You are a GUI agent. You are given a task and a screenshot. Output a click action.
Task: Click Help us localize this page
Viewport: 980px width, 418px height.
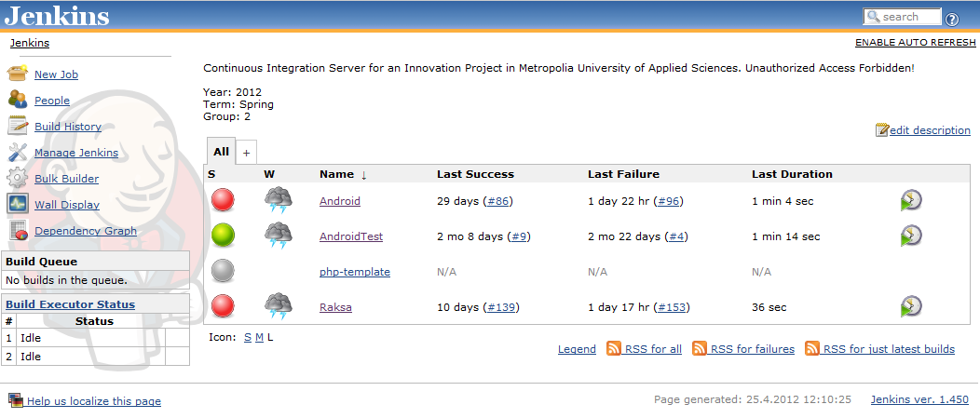pyautogui.click(x=94, y=401)
